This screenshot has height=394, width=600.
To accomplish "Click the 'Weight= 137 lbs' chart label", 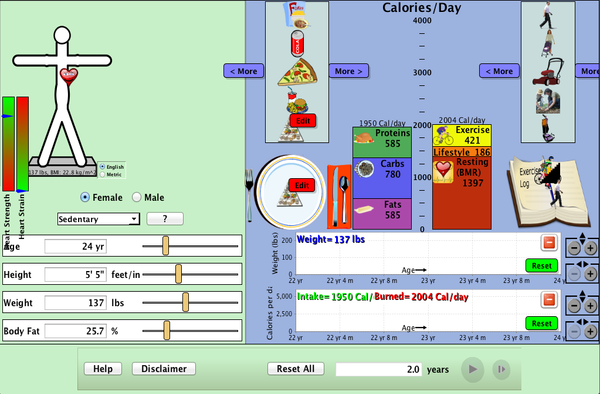I will click(331, 240).
